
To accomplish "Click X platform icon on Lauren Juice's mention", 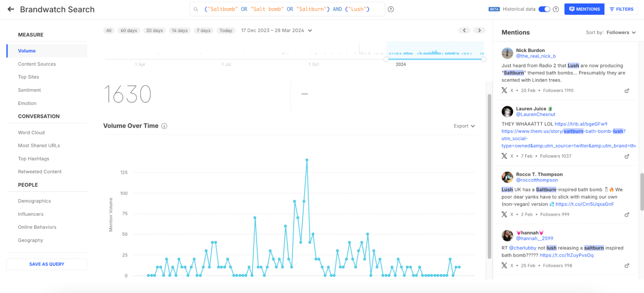I will point(505,156).
